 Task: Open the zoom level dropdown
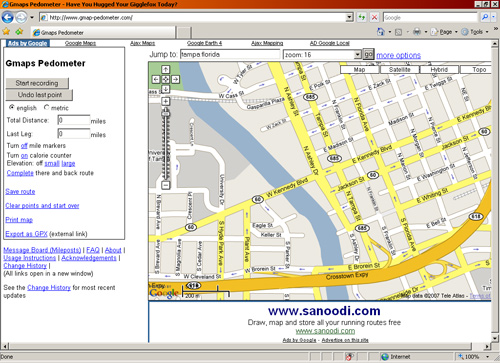click(322, 55)
